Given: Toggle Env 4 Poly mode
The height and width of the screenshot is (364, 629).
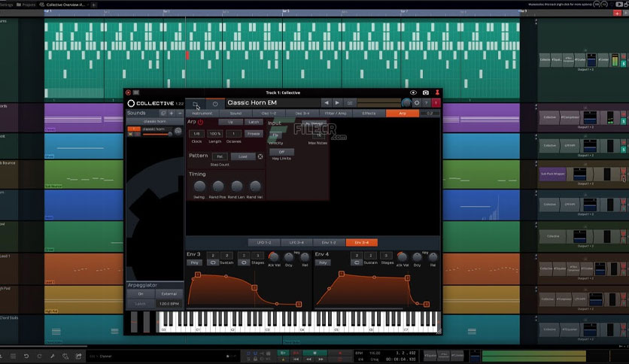Looking at the screenshot, I should 323,262.
